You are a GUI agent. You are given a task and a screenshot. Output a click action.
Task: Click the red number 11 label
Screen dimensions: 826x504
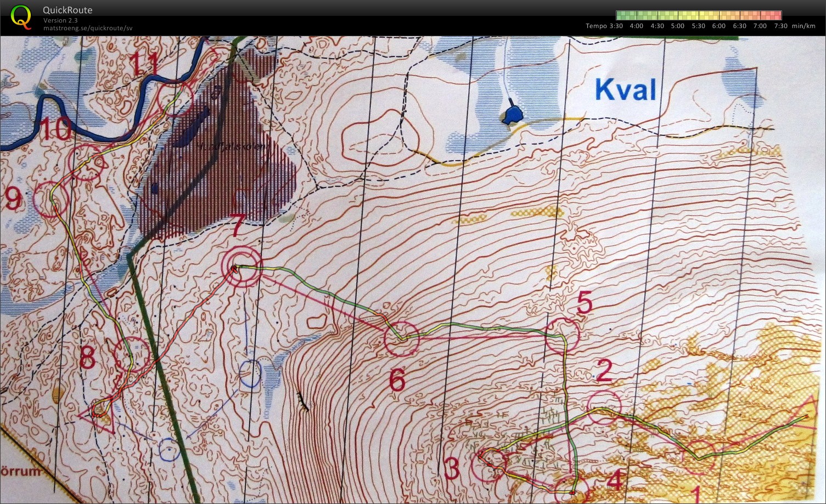click(145, 64)
